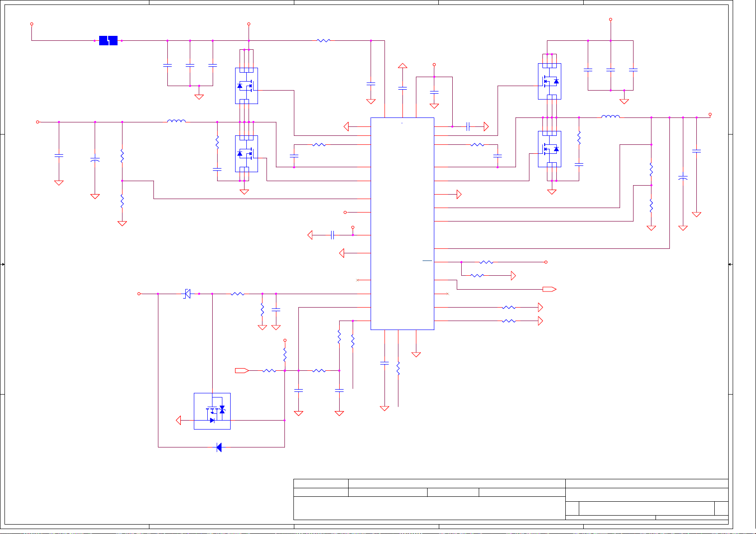Click the upper-left MOSFET symbol
756x534 pixels.
pos(246,86)
